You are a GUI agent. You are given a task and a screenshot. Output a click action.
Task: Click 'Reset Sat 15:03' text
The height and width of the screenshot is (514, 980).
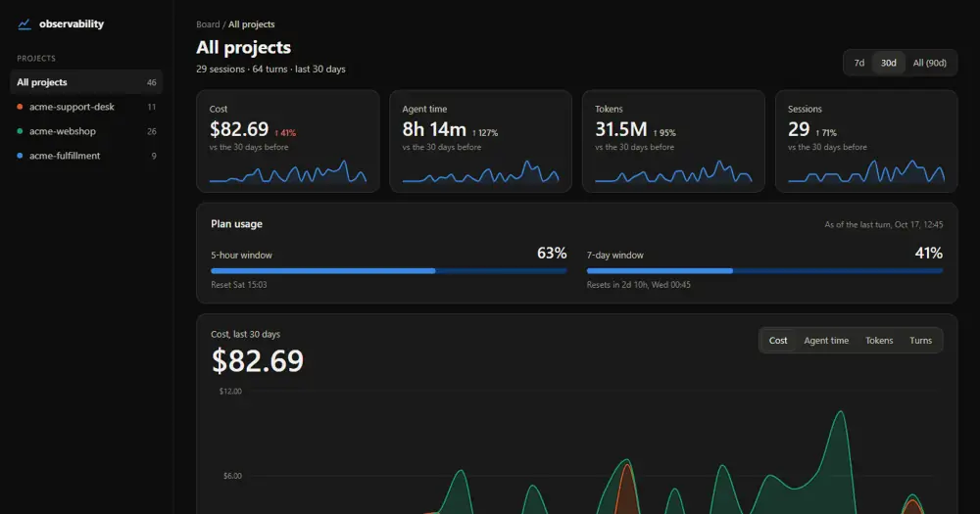tap(239, 285)
